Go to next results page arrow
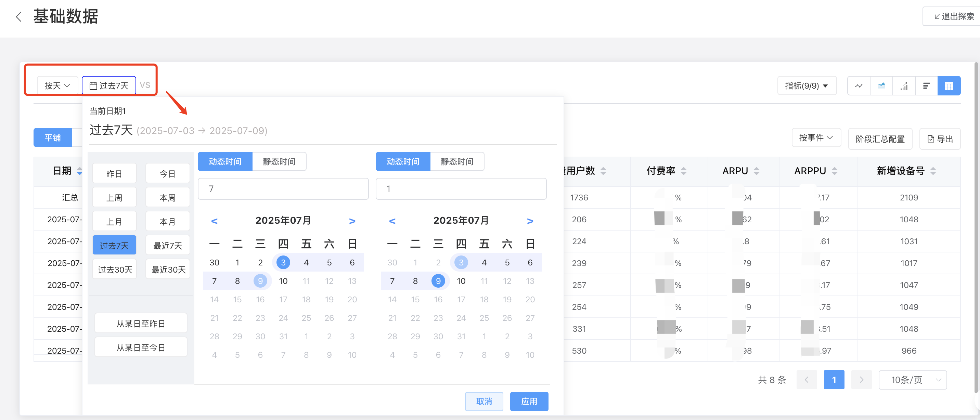This screenshot has height=420, width=980. point(861,380)
